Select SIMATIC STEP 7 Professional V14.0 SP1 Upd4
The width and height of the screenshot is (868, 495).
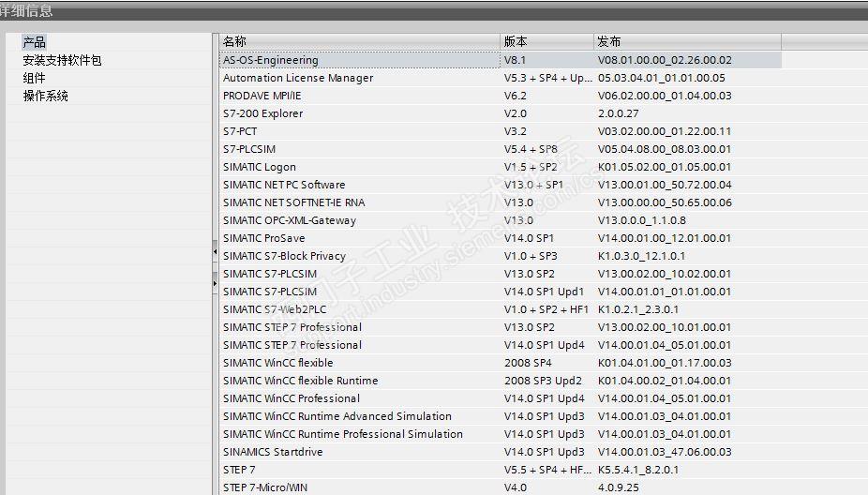501,345
